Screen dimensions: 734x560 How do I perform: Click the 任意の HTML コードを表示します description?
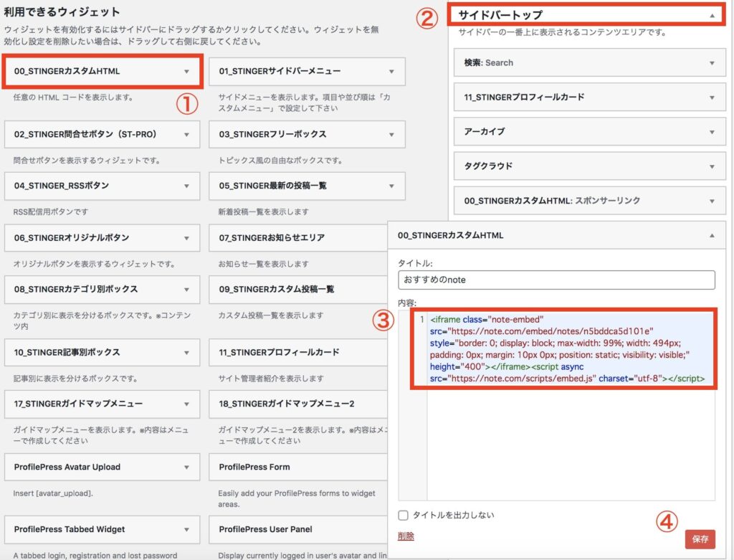click(74, 98)
